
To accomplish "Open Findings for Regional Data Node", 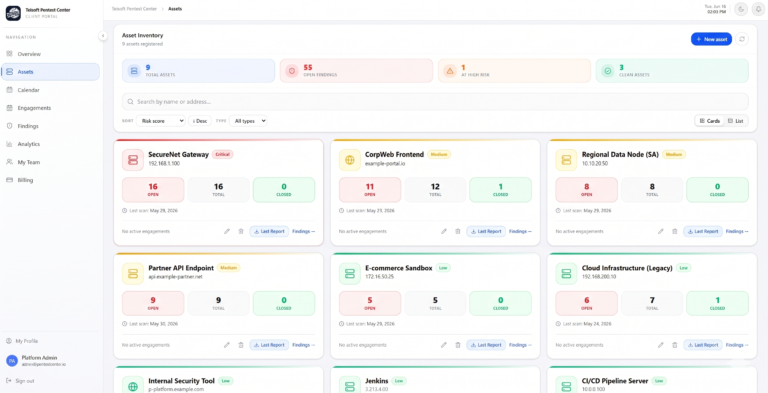I will 737,231.
